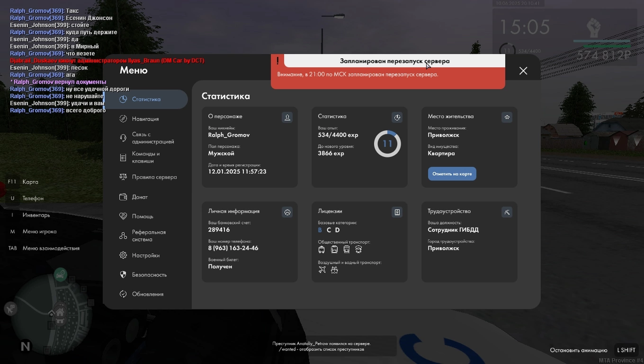Click the Остановить анимацию L SHIFT hint

595,350
